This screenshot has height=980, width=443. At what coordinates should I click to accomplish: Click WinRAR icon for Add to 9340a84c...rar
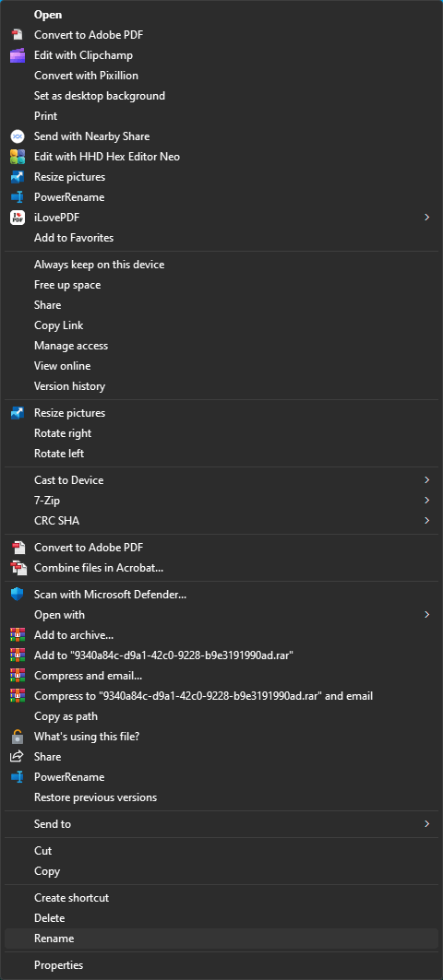[x=18, y=655]
